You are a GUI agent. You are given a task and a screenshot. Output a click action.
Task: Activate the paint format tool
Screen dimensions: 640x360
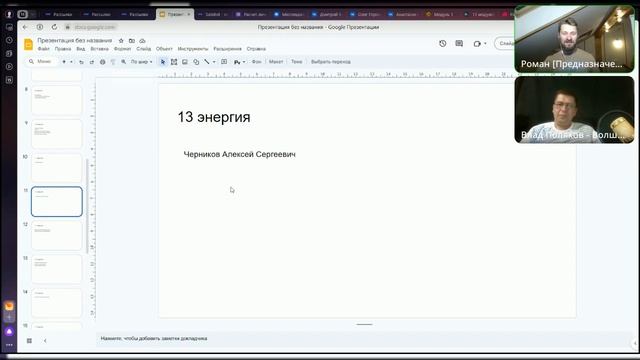pyautogui.click(x=113, y=62)
